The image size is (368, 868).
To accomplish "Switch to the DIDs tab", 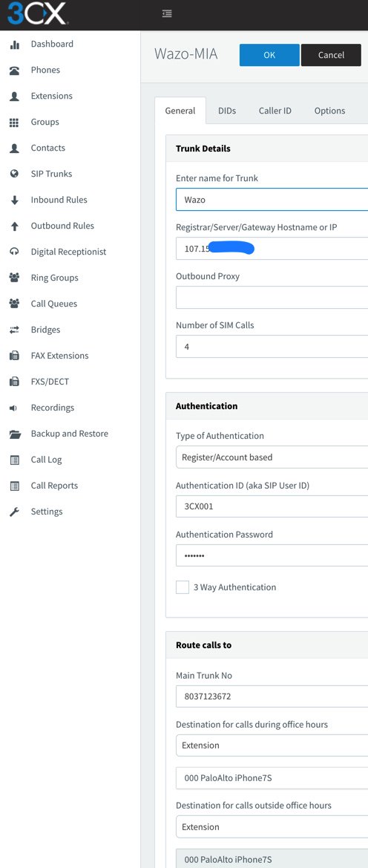I will pos(227,111).
